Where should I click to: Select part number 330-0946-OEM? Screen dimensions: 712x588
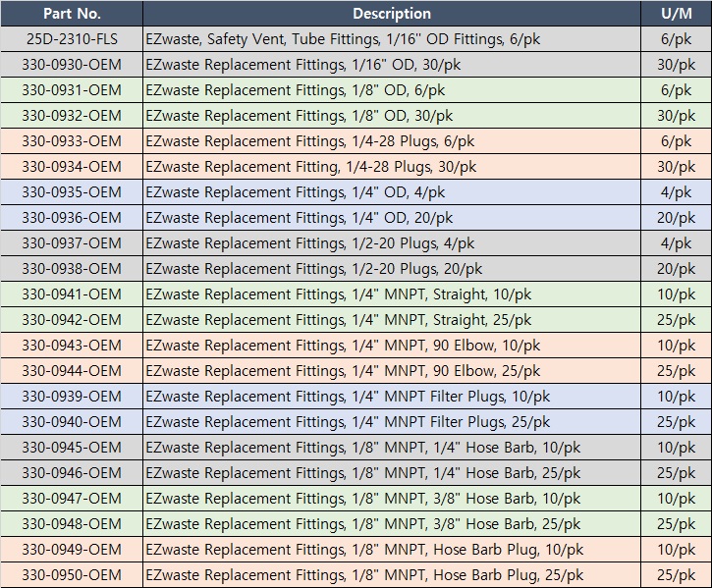(x=72, y=473)
